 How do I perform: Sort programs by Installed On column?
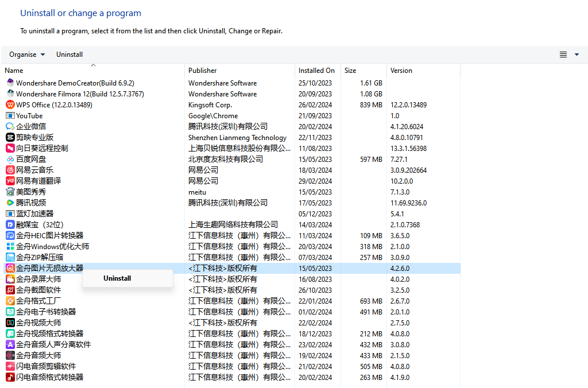click(316, 71)
